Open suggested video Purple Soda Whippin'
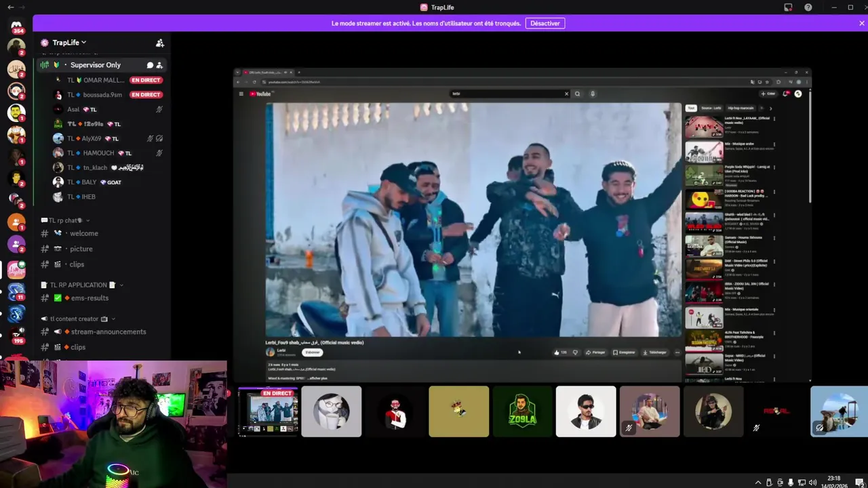The width and height of the screenshot is (868, 488). click(729, 175)
